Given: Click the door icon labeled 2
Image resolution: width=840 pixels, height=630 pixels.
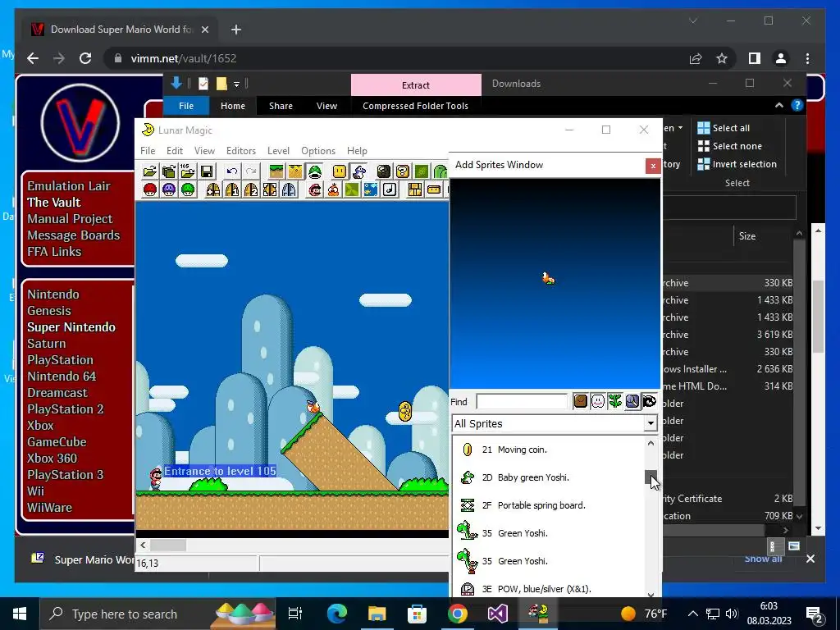Looking at the screenshot, I should click(x=251, y=189).
